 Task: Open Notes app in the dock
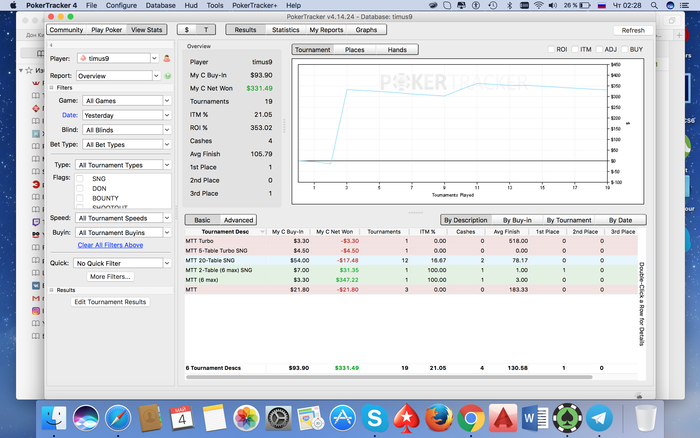[x=214, y=418]
